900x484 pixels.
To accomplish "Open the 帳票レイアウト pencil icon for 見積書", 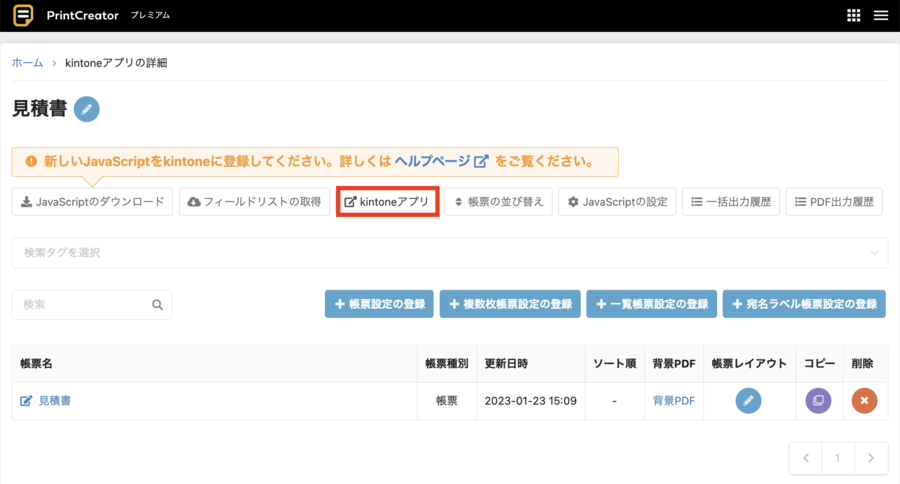I will [748, 401].
